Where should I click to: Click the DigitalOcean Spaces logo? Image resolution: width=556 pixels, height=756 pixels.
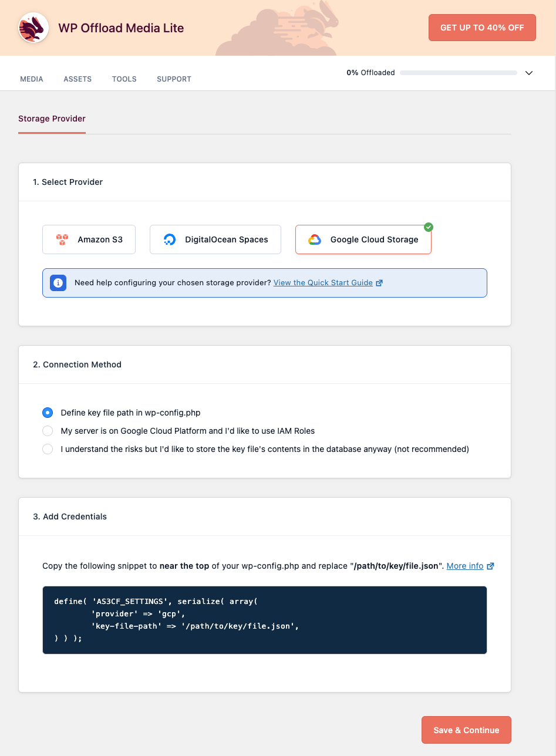[170, 239]
